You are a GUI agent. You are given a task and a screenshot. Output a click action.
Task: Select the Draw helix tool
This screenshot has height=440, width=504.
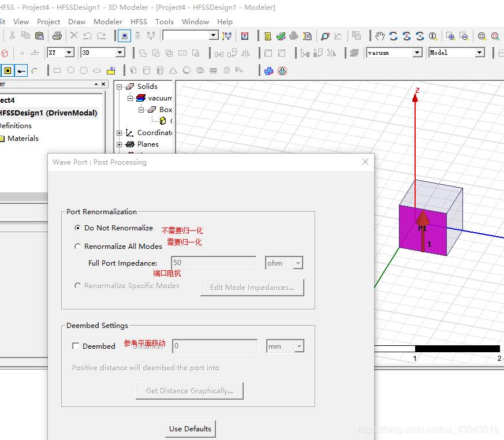tap(213, 70)
